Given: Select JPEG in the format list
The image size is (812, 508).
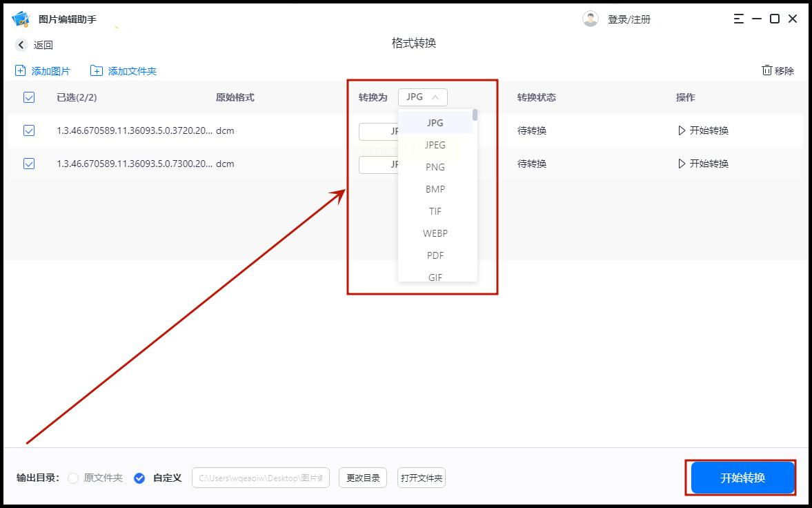Looking at the screenshot, I should (435, 145).
